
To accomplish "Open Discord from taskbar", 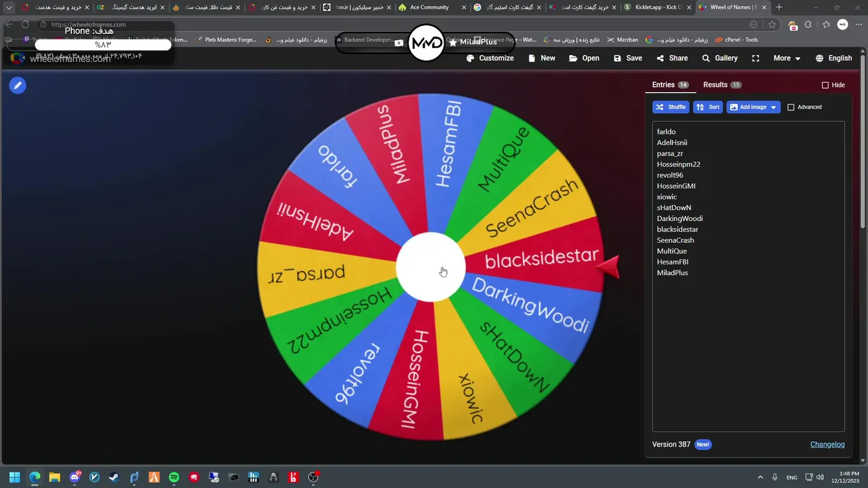I will [75, 477].
